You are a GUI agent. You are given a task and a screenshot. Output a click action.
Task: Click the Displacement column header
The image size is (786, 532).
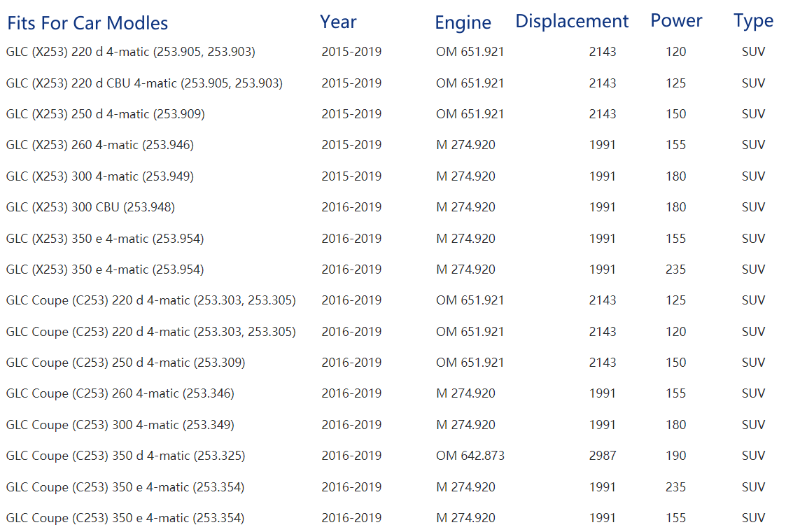572,22
